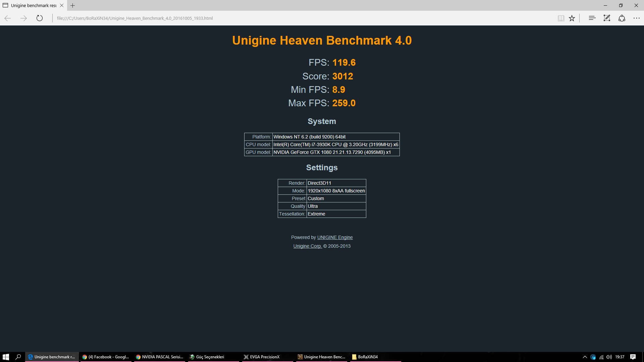Screen dimensions: 644x362
Task: Refresh the benchmark results page
Action: [40, 18]
